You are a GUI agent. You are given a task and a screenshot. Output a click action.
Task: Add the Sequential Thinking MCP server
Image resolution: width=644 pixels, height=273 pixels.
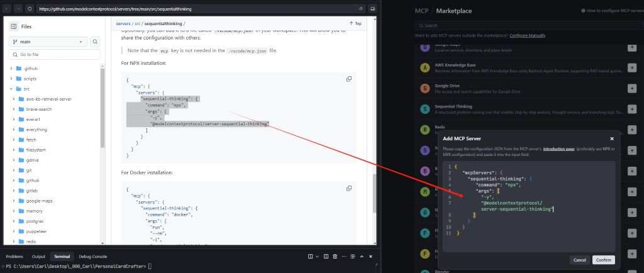(x=631, y=109)
